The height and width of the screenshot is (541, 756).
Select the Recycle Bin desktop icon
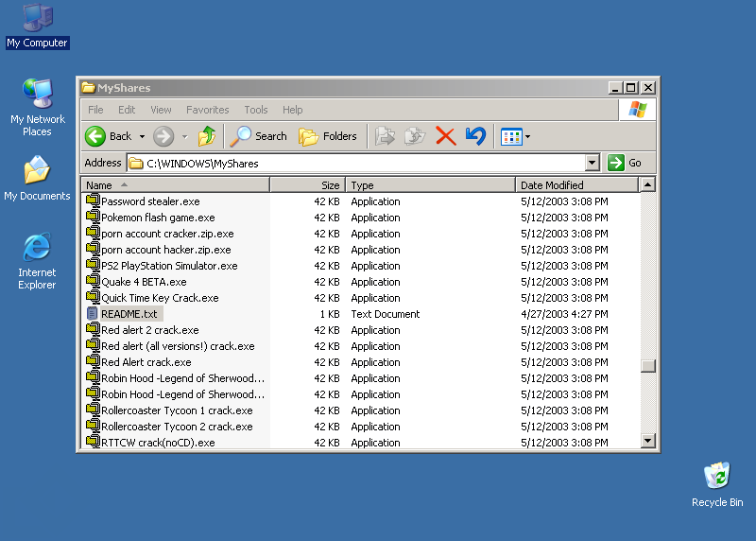[717, 484]
